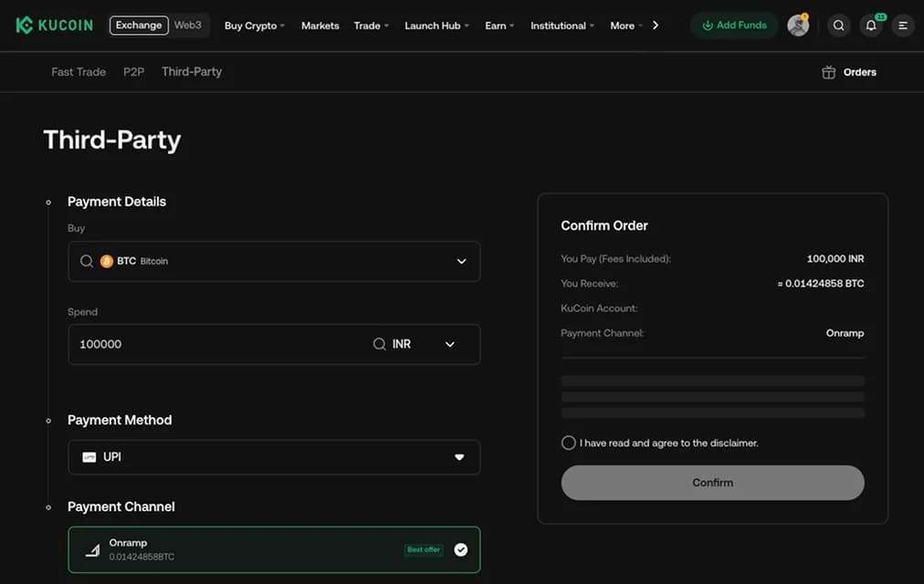Open the Institutional dropdown menu
Image resolution: width=924 pixels, height=584 pixels.
pyautogui.click(x=562, y=26)
